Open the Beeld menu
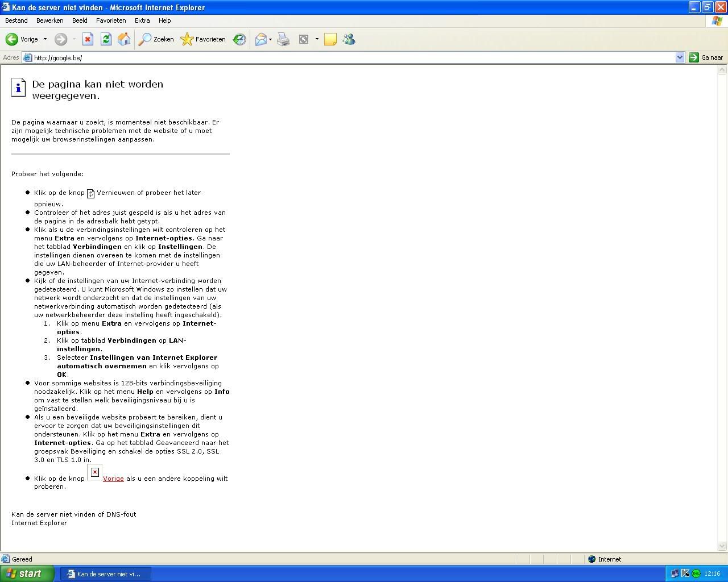The width and height of the screenshot is (728, 582). 80,20
